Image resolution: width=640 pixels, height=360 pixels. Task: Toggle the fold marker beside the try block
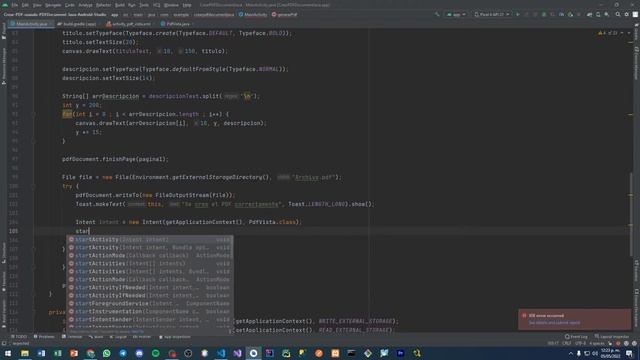33,186
